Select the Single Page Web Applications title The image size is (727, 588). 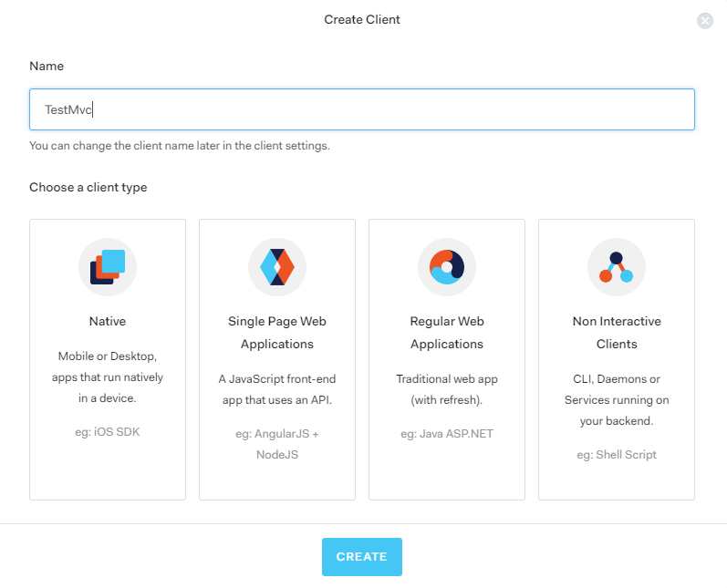277,333
